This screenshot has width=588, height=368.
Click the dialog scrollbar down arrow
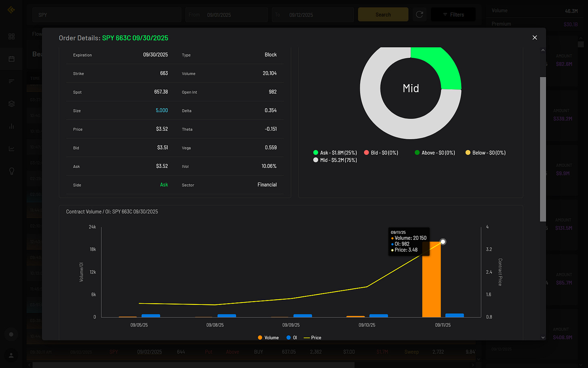click(543, 337)
